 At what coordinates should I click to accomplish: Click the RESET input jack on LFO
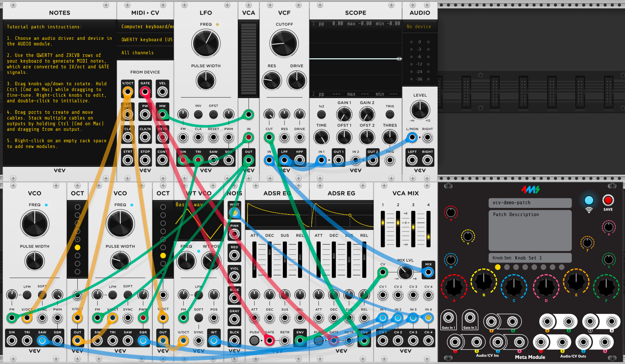[x=213, y=138]
